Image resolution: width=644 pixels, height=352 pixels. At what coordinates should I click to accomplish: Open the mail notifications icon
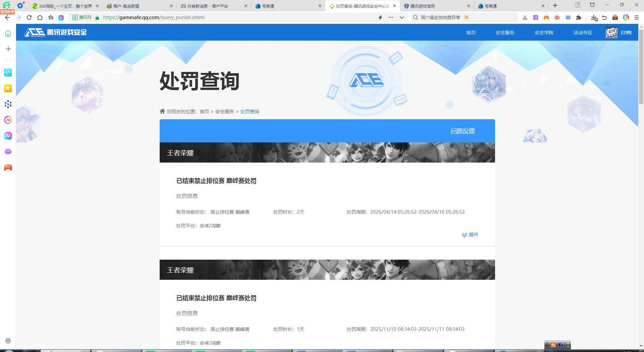568,17
